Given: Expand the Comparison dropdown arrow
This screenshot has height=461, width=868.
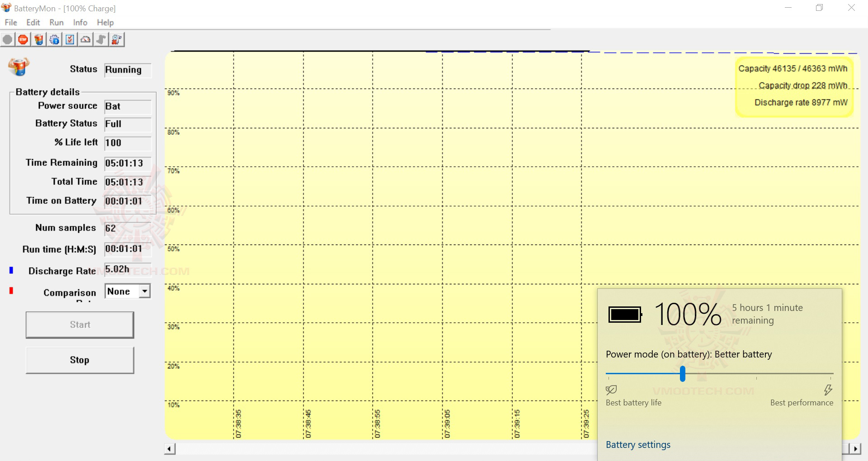Looking at the screenshot, I should point(145,292).
